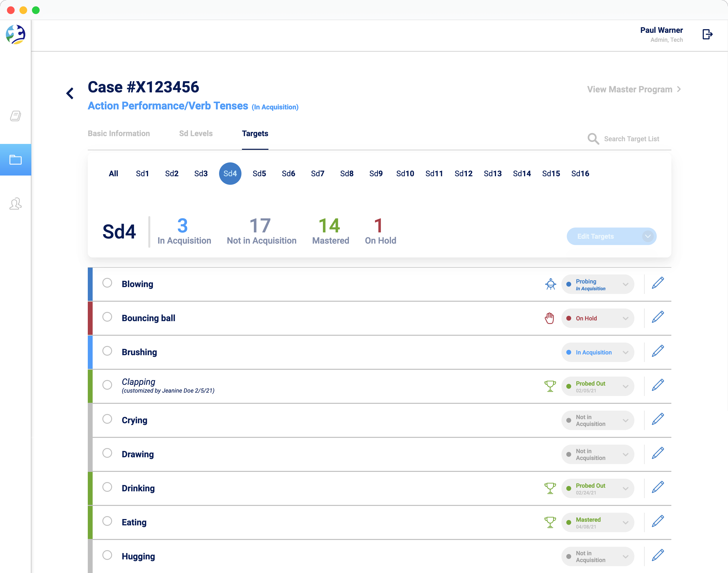Click the logout icon next to Paul Warner
The height and width of the screenshot is (573, 728).
[x=707, y=34]
